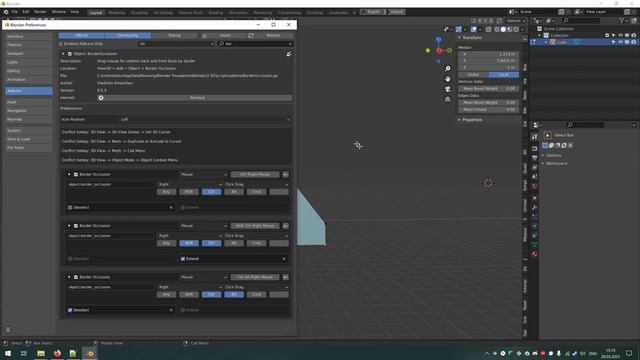This screenshot has height=360, width=640.
Task: Click the Install add-on button
Action: tap(225, 36)
